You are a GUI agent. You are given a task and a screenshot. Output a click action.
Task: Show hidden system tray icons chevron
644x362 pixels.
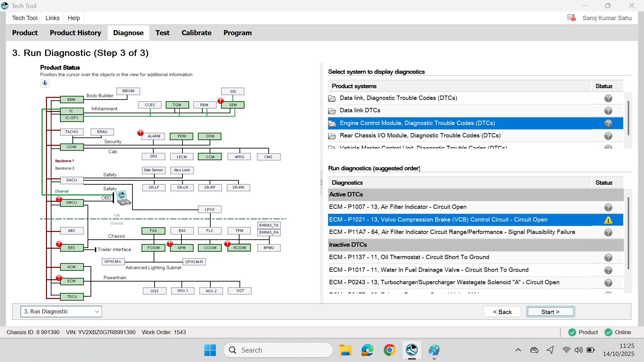pos(518,350)
